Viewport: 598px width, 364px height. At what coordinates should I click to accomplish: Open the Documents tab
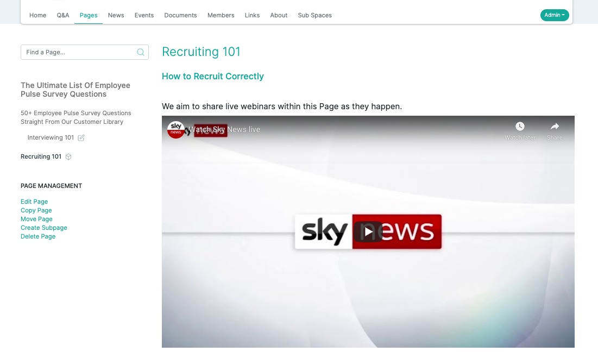point(180,15)
